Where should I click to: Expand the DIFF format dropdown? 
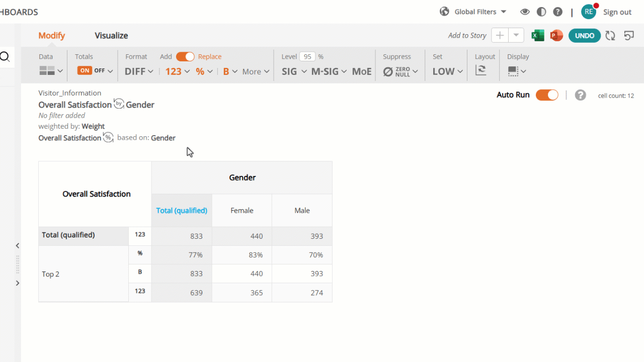pyautogui.click(x=139, y=71)
